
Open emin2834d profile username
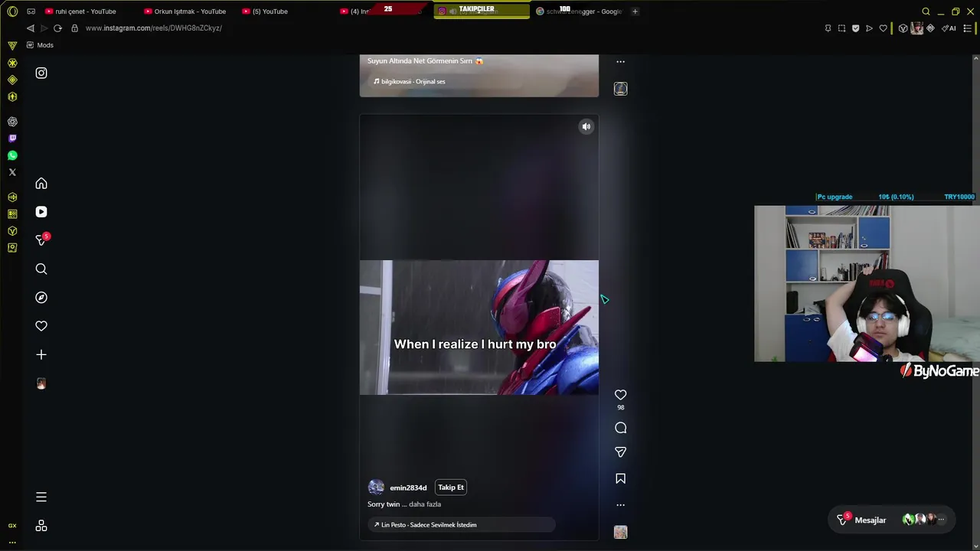click(408, 488)
